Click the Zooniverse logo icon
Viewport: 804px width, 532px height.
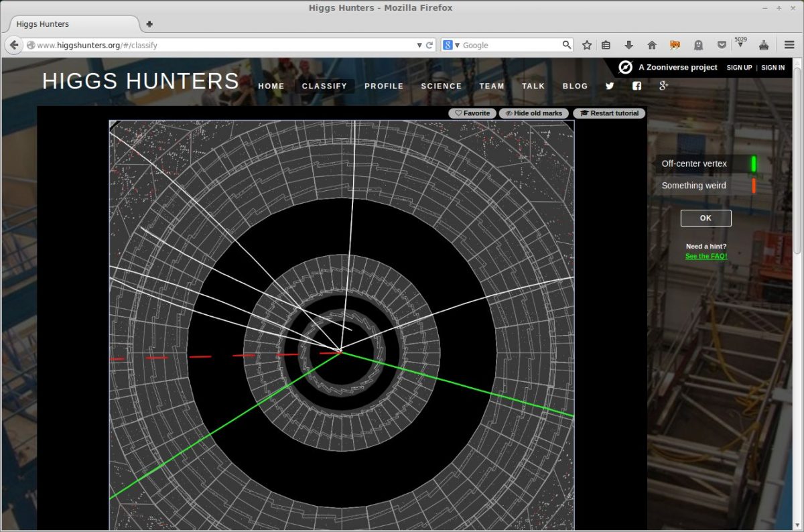coord(625,67)
